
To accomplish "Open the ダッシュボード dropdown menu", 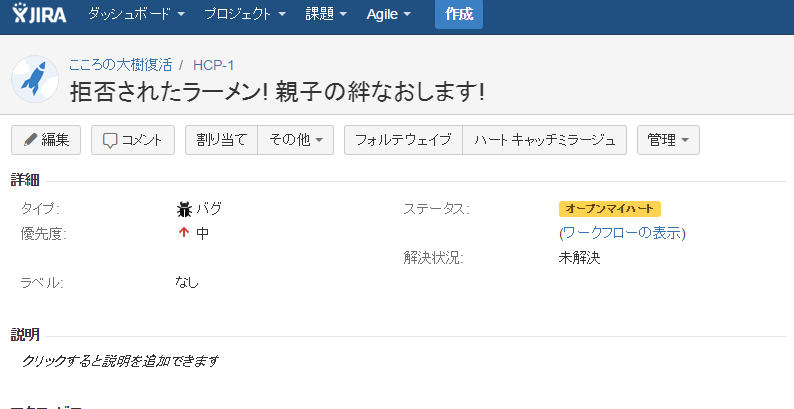I will [136, 14].
